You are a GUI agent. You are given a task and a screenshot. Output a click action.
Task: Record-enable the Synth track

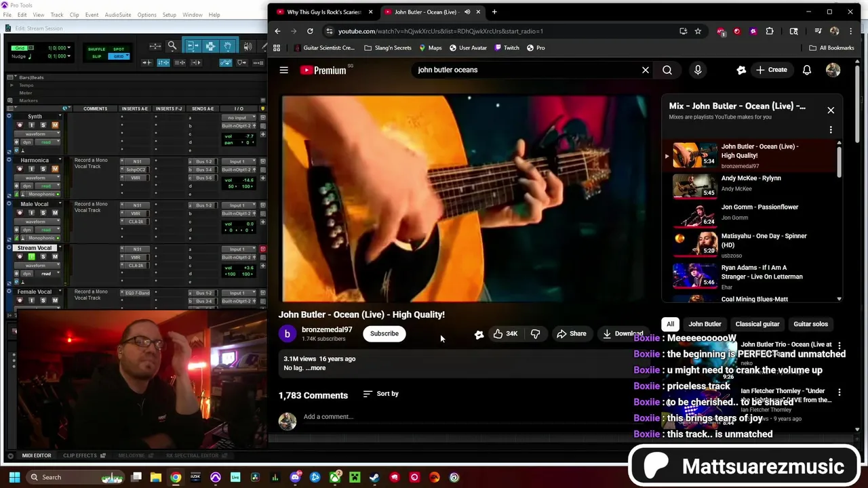pyautogui.click(x=20, y=125)
